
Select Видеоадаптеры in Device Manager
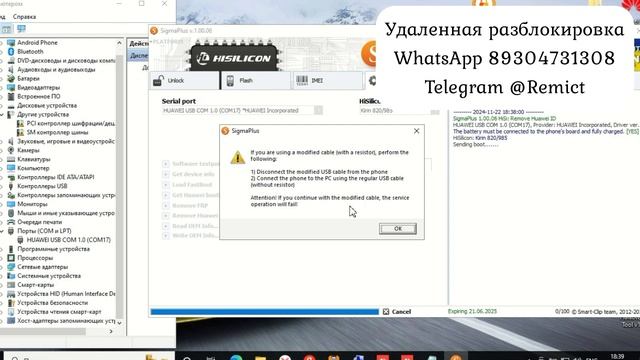click(x=38, y=87)
